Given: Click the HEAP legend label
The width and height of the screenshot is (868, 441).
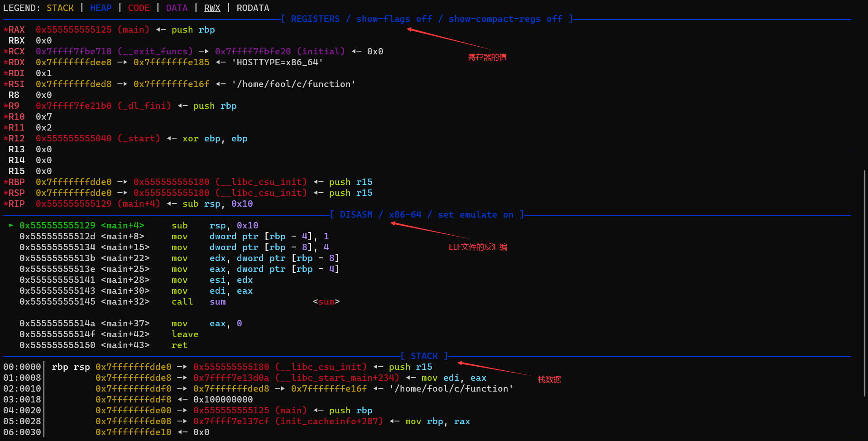Looking at the screenshot, I should [x=101, y=8].
